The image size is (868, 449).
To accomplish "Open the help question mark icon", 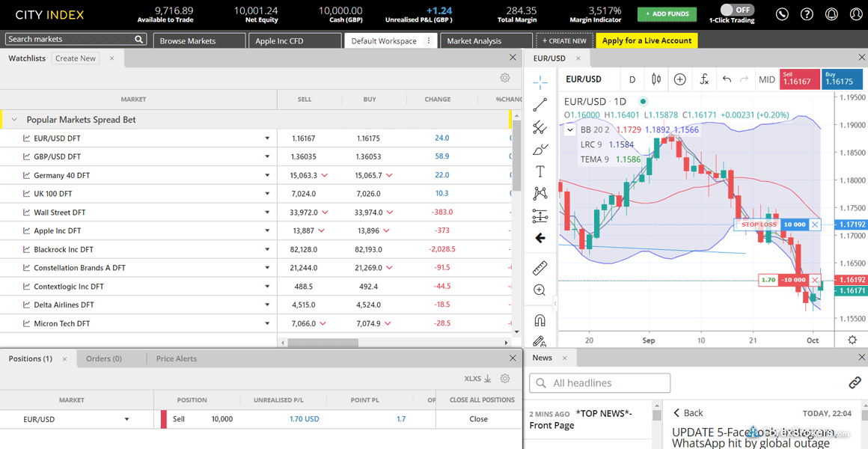I will [x=807, y=13].
